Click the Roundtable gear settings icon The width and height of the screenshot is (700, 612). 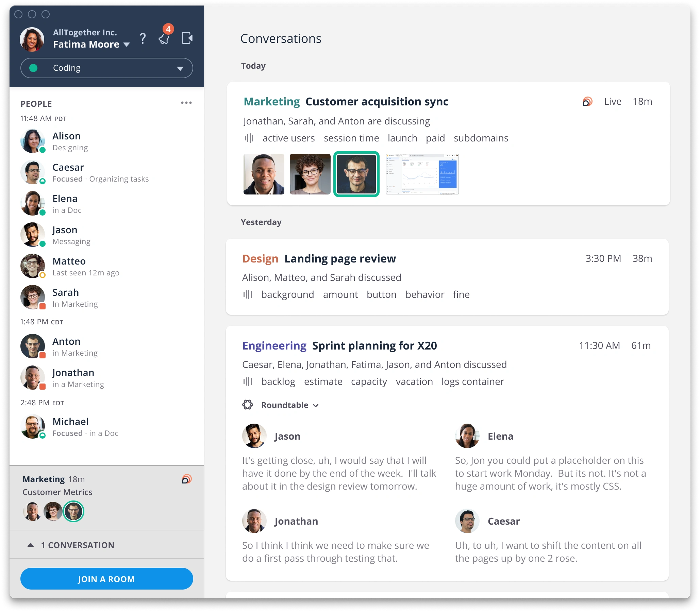tap(248, 405)
